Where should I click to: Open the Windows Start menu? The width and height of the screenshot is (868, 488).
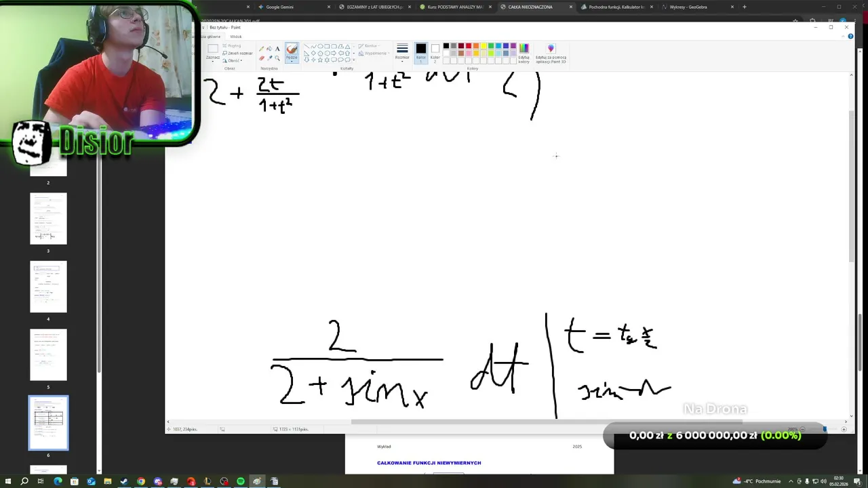[8, 481]
